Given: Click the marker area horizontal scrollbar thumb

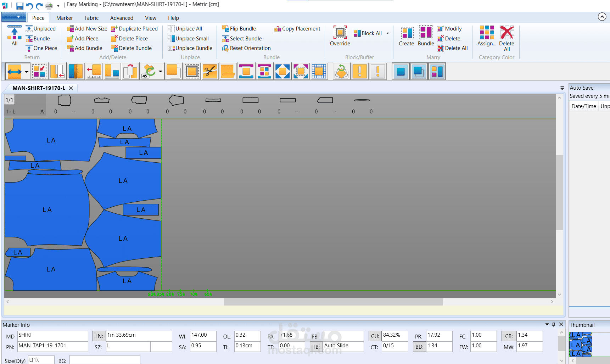Looking at the screenshot, I should coord(333,302).
